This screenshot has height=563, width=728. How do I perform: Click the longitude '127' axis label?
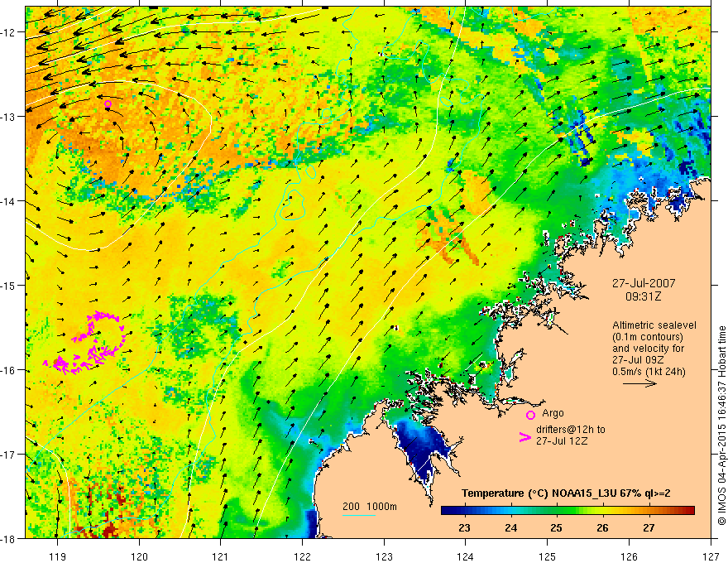[x=711, y=556]
